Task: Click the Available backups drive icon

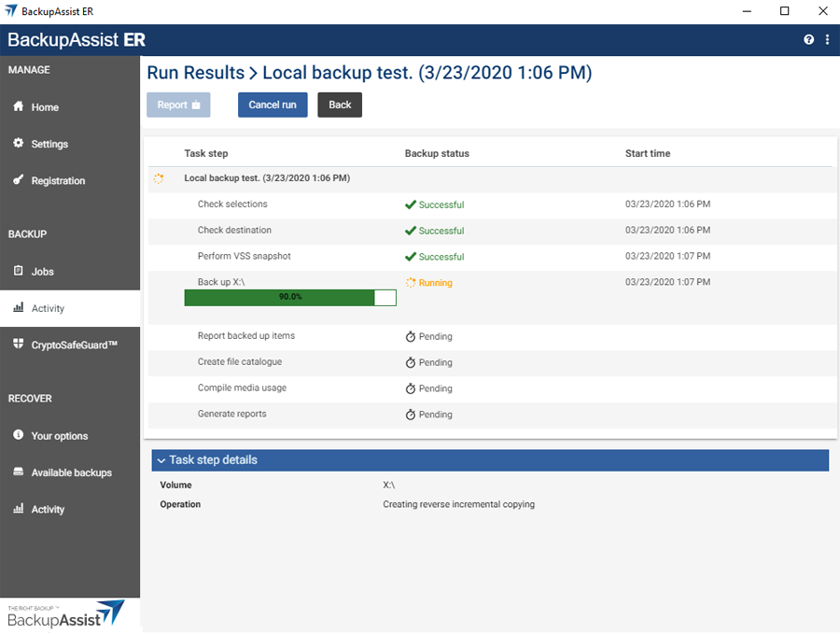Action: (x=19, y=472)
